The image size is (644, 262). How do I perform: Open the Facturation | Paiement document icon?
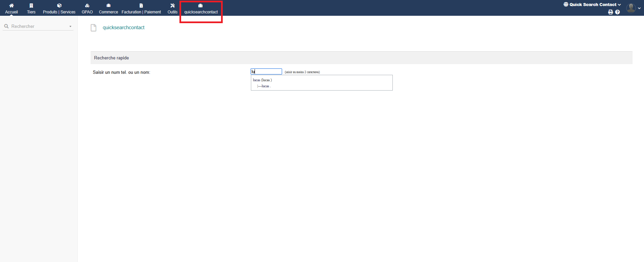[141, 6]
